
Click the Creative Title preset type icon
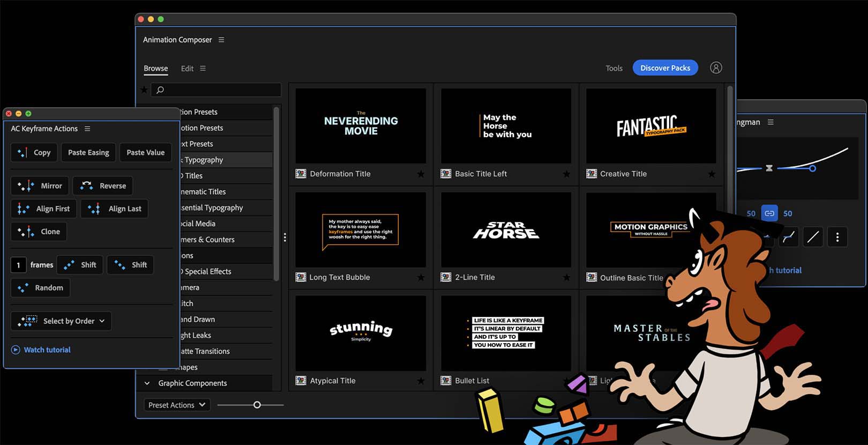(x=592, y=174)
